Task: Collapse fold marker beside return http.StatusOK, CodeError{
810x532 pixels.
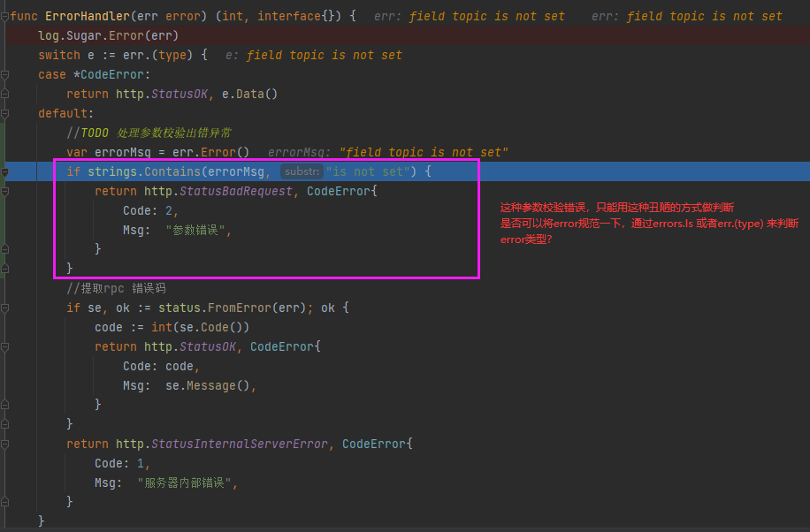Action: tap(4, 347)
